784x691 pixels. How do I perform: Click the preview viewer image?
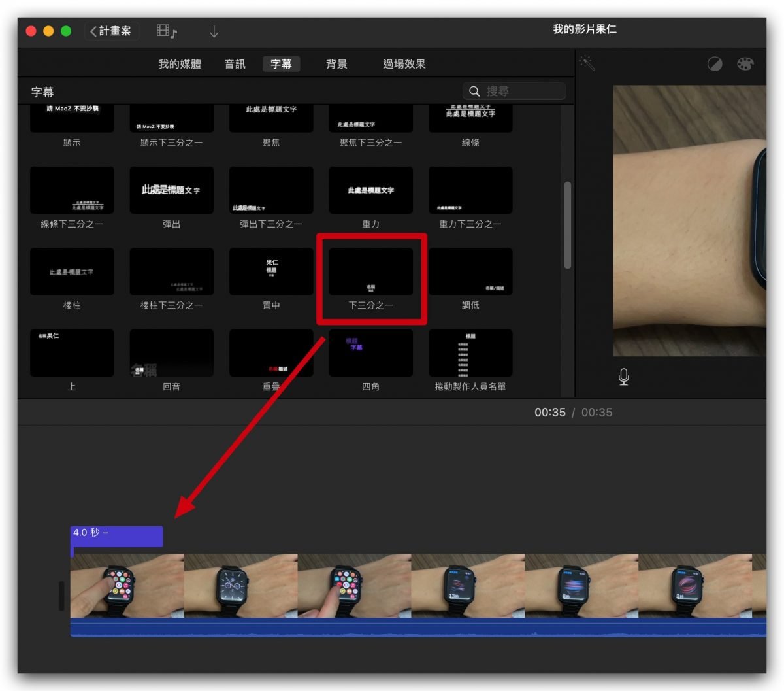click(x=689, y=220)
